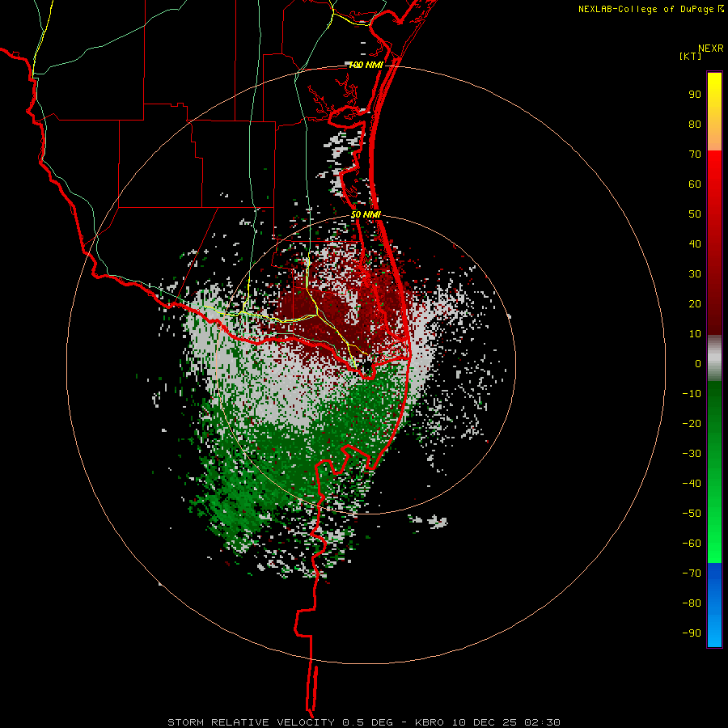This screenshot has height=728, width=728.
Task: Click the 60 value on the velocity scale
Action: [695, 184]
